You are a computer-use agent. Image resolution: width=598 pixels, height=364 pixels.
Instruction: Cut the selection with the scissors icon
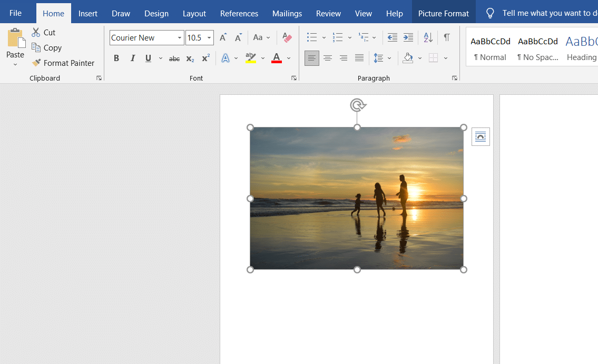(36, 33)
